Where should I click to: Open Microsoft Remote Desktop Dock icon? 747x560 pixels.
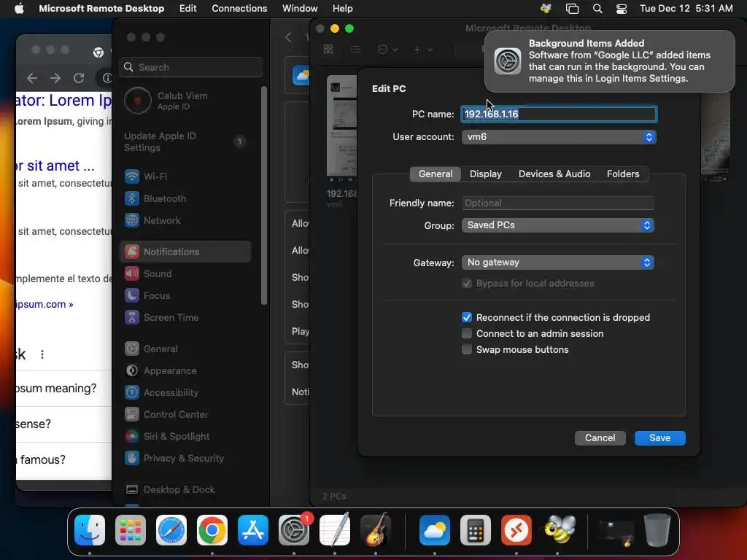pos(516,530)
